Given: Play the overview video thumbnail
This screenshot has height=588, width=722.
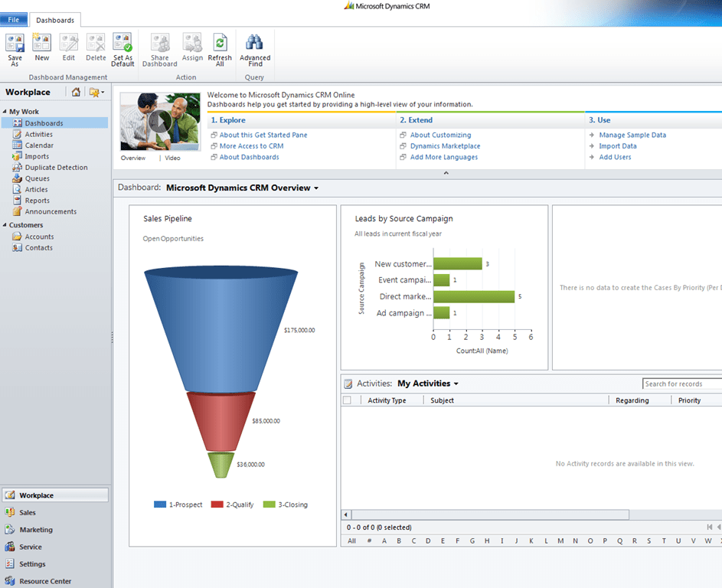Looking at the screenshot, I should pyautogui.click(x=160, y=122).
